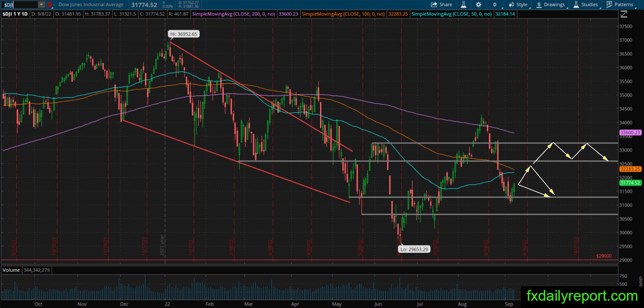Click the ask quote A: 31881.36
Image resolution: width=644 pixels, height=308 pixels.
(x=189, y=7)
